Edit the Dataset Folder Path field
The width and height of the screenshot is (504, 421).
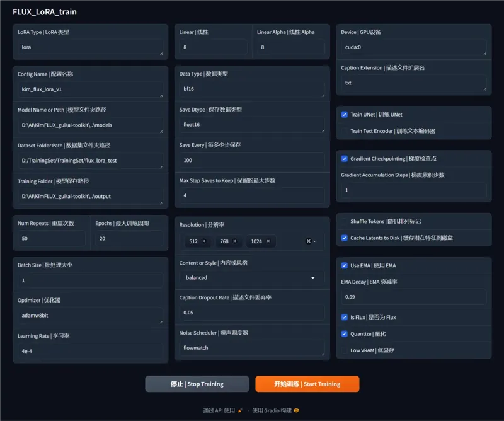(x=90, y=161)
